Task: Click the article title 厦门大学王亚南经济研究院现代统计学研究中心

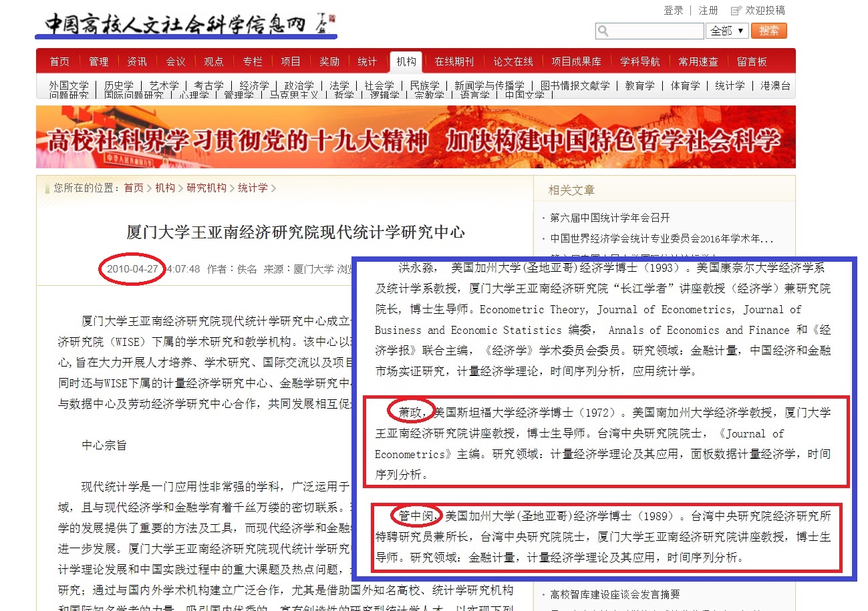Action: 295,232
